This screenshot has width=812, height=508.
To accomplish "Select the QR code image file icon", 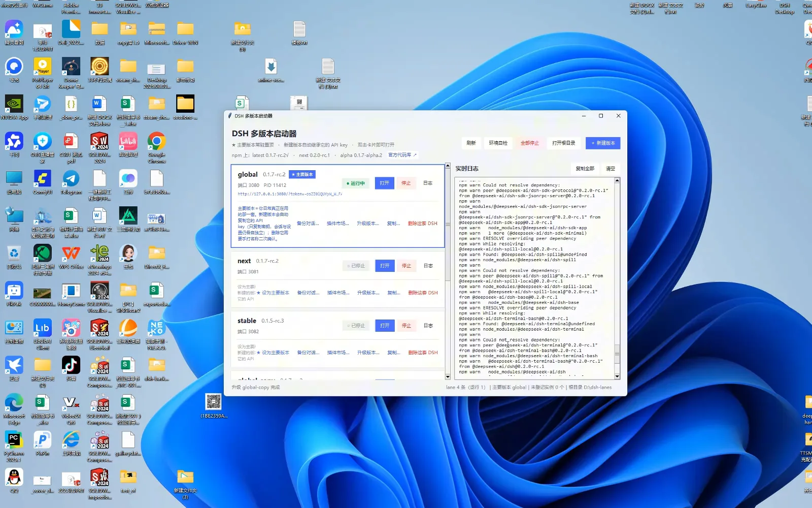I will [x=214, y=406].
